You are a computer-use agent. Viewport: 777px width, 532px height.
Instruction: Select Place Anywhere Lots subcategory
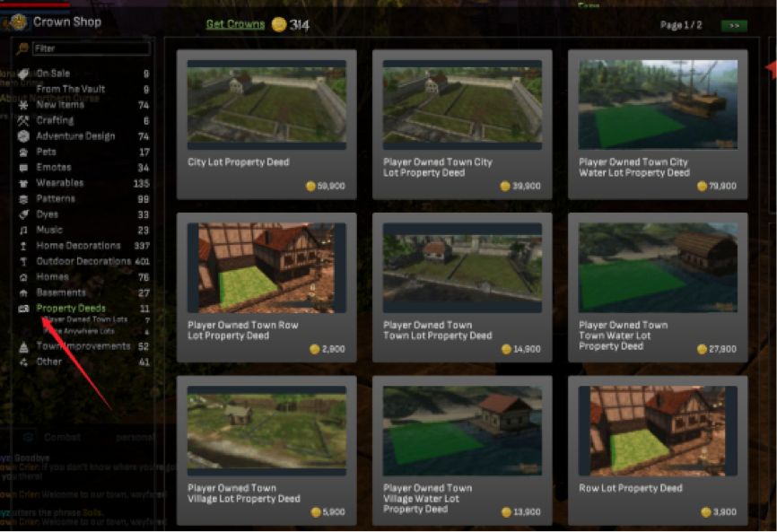[x=79, y=331]
